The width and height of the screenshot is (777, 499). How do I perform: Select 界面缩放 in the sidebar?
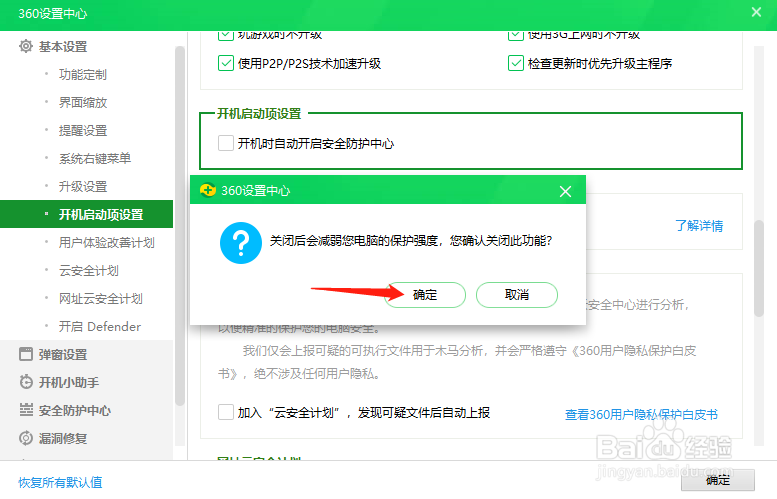(83, 103)
